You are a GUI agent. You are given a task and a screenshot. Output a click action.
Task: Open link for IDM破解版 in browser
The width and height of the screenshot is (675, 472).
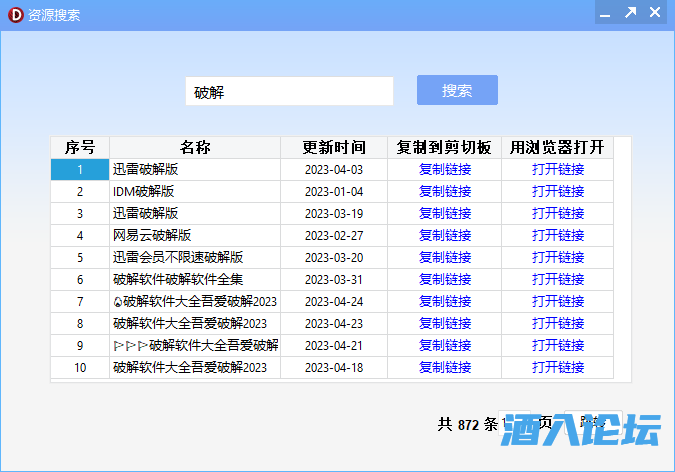(x=558, y=192)
